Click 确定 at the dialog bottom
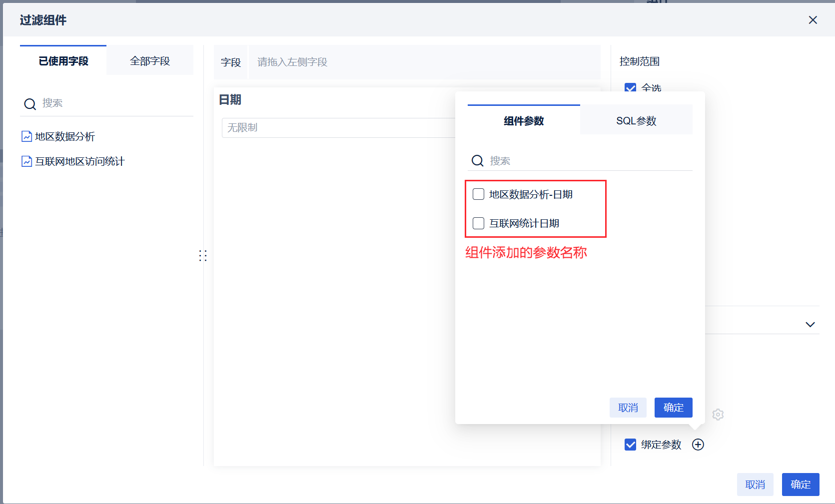The height and width of the screenshot is (504, 835). [801, 485]
